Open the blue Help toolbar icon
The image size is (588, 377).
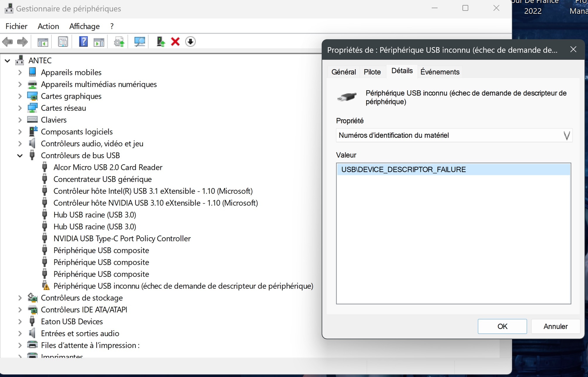tap(83, 42)
